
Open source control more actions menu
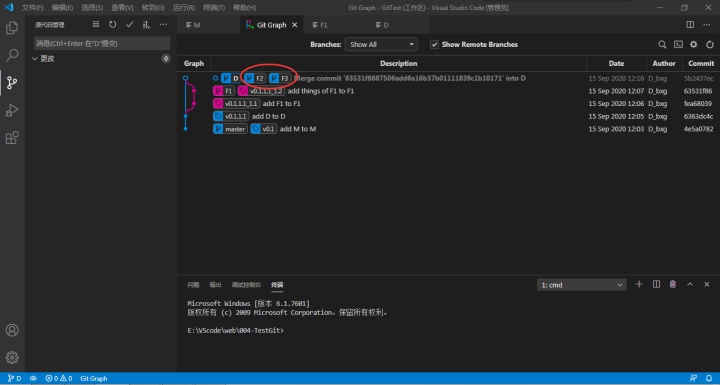coord(163,25)
